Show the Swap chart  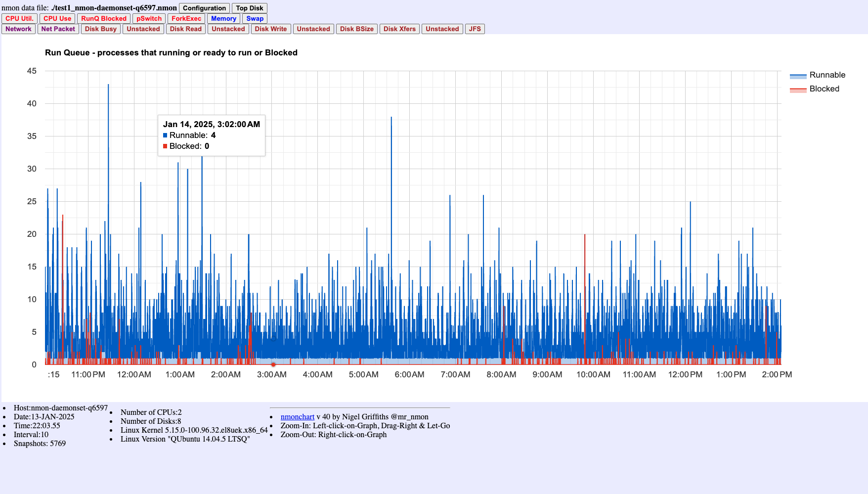click(255, 18)
